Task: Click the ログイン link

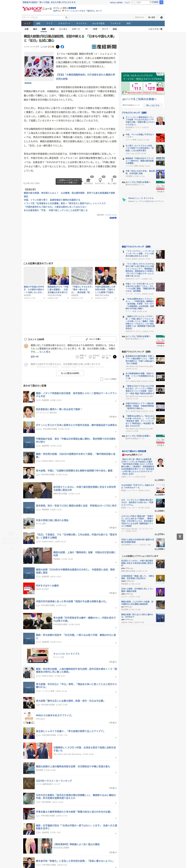Action: (x=57, y=11)
